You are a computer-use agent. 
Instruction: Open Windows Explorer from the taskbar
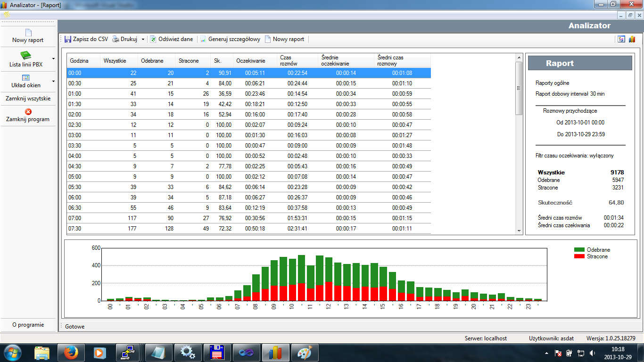tap(42, 352)
